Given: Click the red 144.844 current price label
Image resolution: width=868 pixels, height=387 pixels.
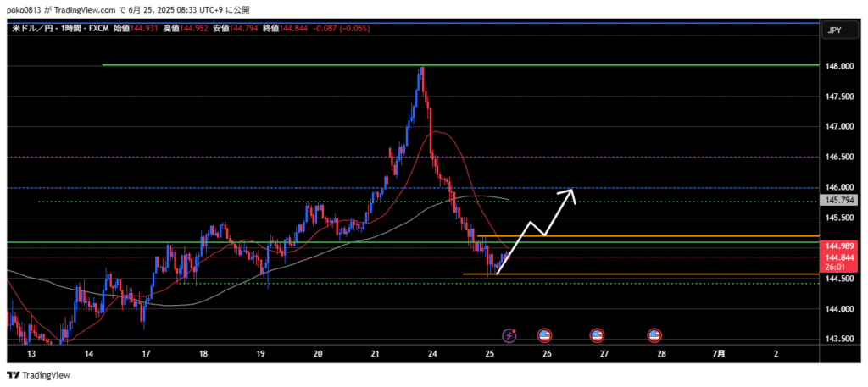Looking at the screenshot, I should point(839,257).
